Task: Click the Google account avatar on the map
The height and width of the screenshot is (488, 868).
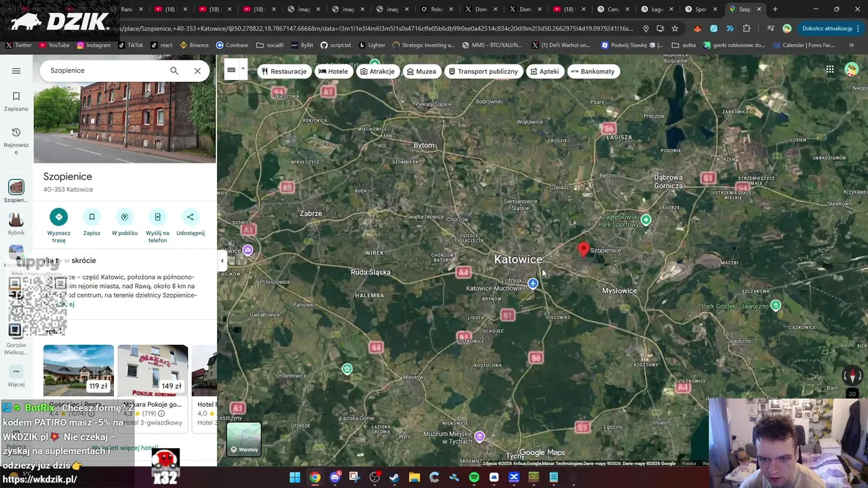Action: (x=851, y=69)
